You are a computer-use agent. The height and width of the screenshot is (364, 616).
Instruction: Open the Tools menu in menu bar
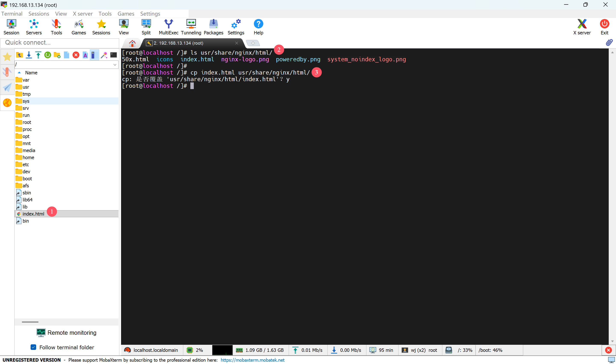point(105,14)
